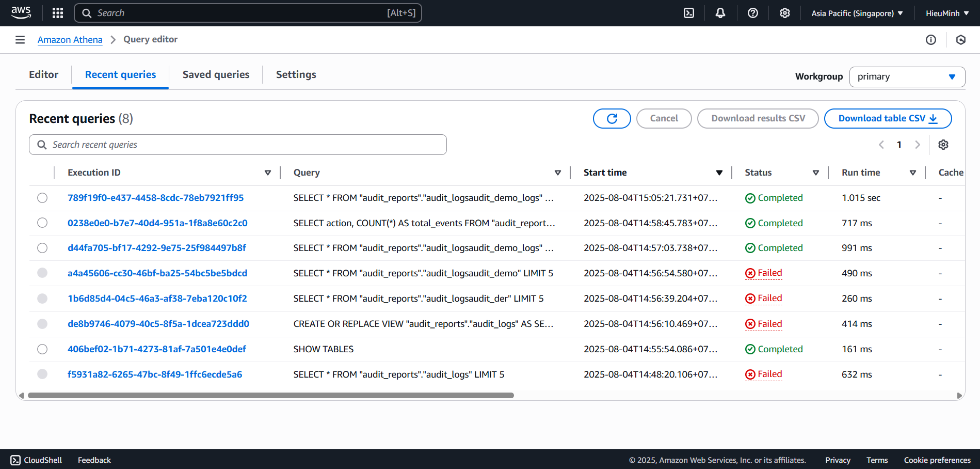The image size is (980, 469).
Task: Open the info panel icon
Action: tap(931, 40)
